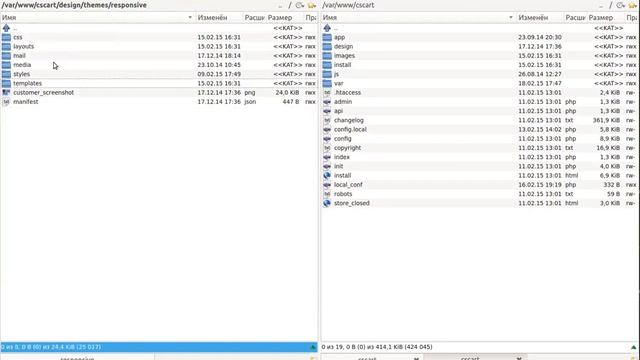Sort right panel by Изменён column
The height and width of the screenshot is (360, 640).
point(540,18)
